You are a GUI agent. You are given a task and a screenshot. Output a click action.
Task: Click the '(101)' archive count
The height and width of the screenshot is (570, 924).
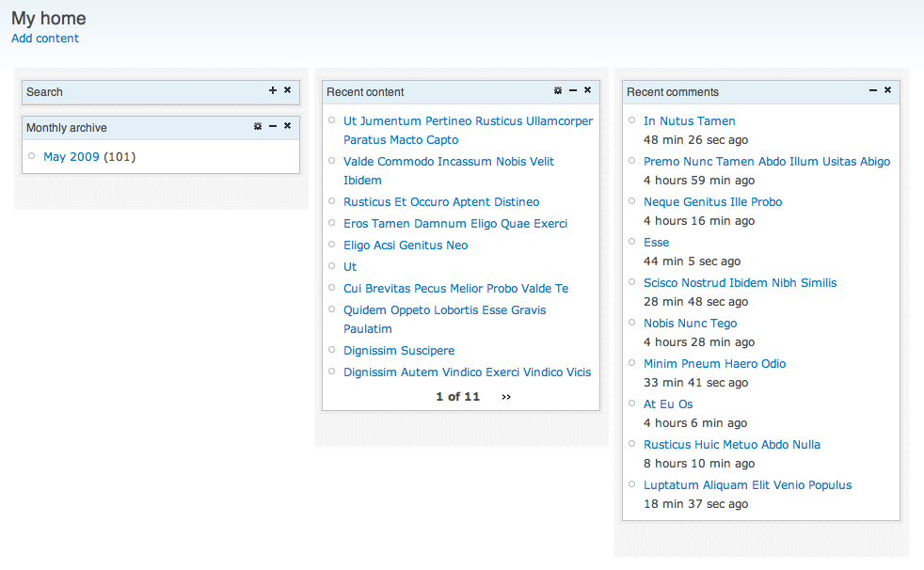[119, 157]
